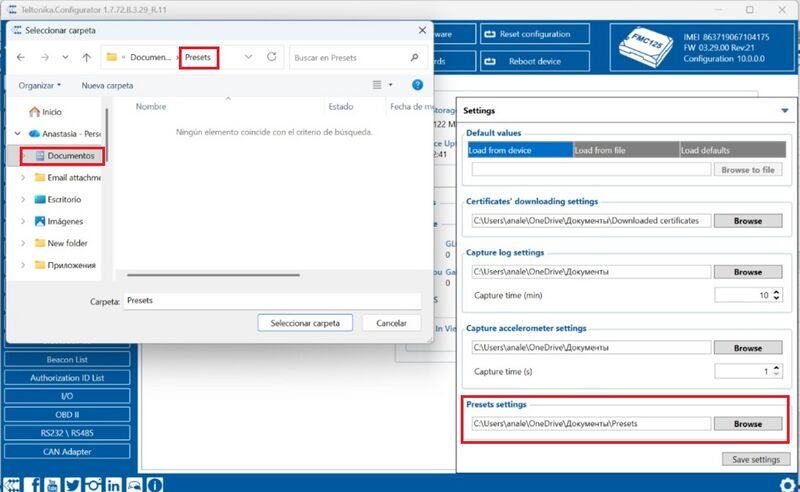The height and width of the screenshot is (492, 800).
Task: Refresh the Presets folder view
Action: pyautogui.click(x=271, y=57)
